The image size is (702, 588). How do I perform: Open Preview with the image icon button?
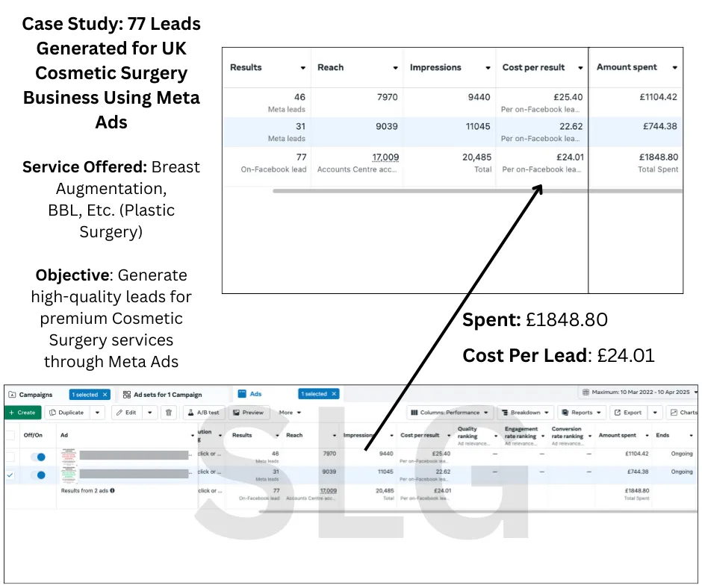point(249,413)
